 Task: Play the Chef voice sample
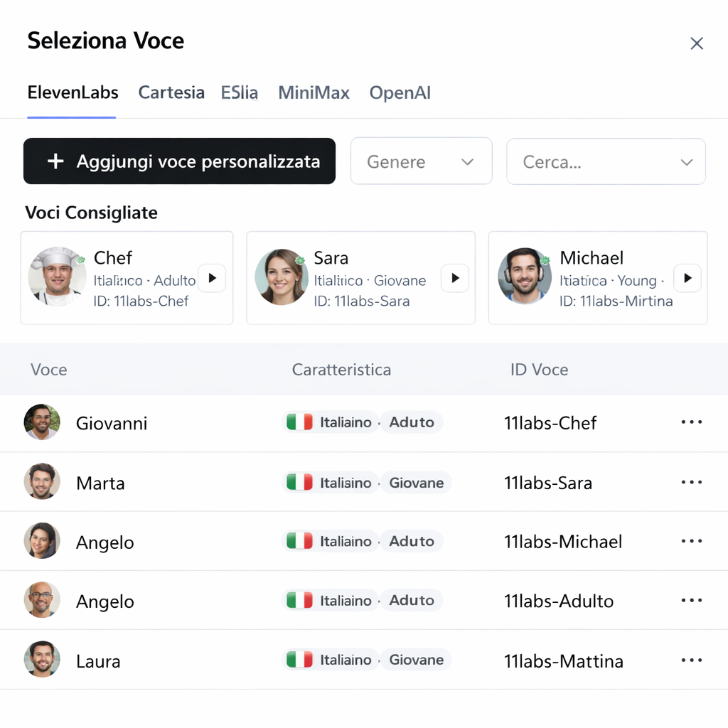coord(212,278)
